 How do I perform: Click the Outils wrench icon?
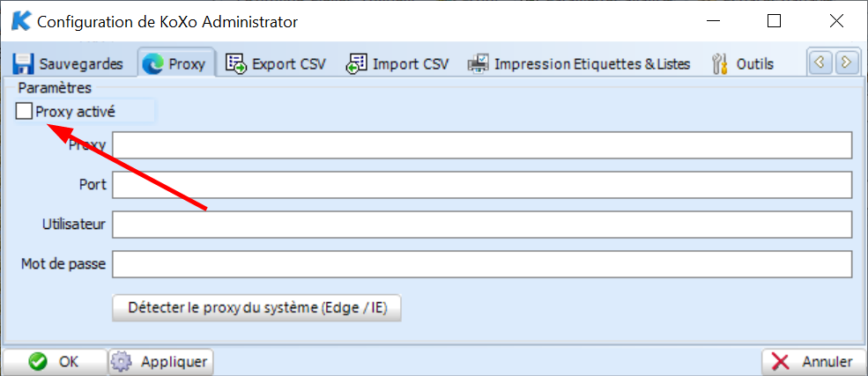point(721,63)
